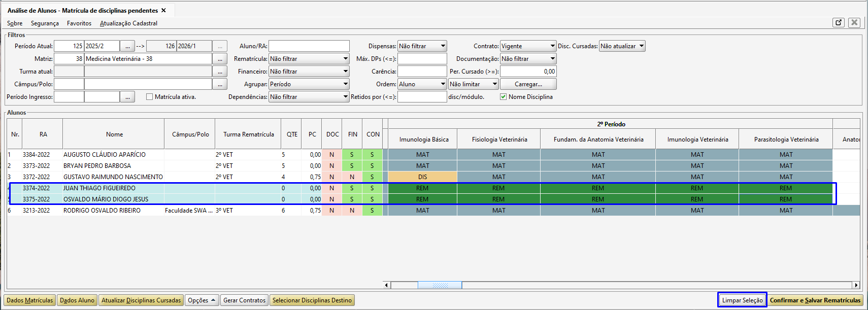
Task: Open the Período Ingresso lookup button
Action: [x=127, y=97]
